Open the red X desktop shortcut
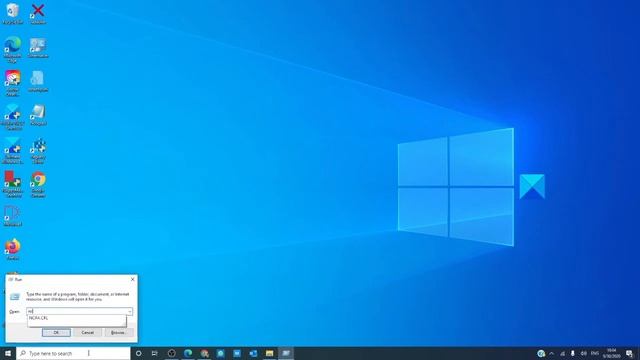Screen dimensions: 640x360 [x=38, y=13]
